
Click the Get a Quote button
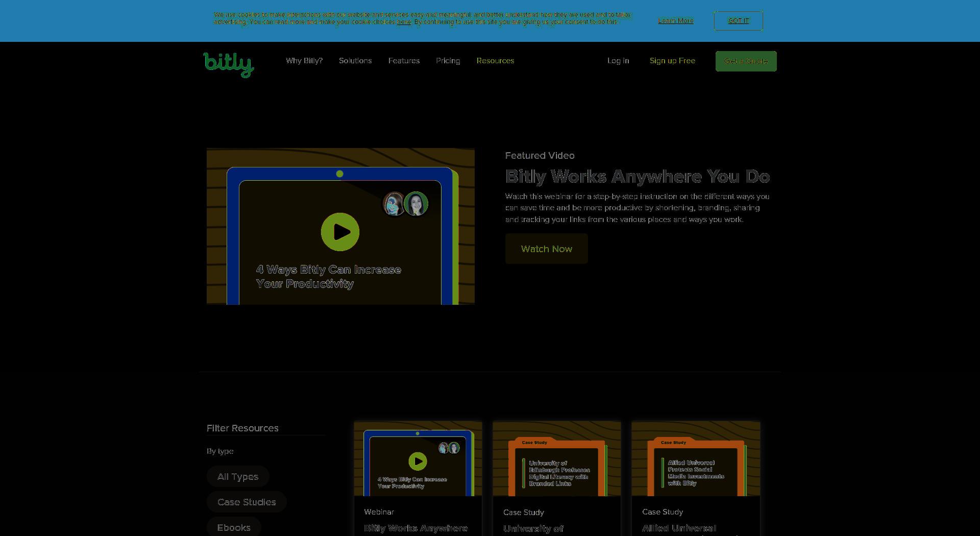tap(746, 61)
